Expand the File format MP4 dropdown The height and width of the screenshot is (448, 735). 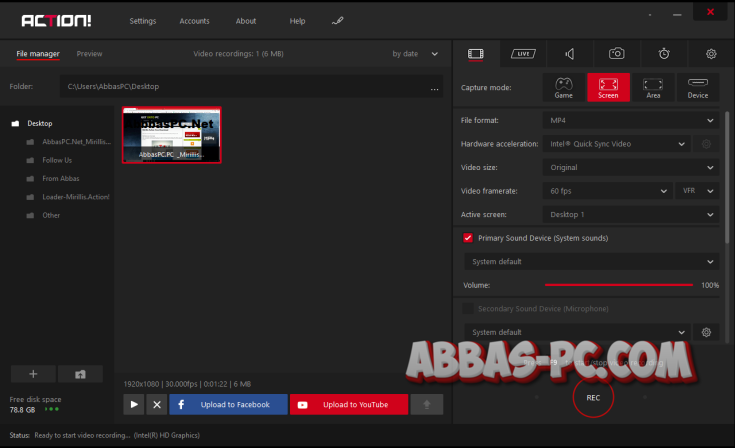click(x=630, y=120)
